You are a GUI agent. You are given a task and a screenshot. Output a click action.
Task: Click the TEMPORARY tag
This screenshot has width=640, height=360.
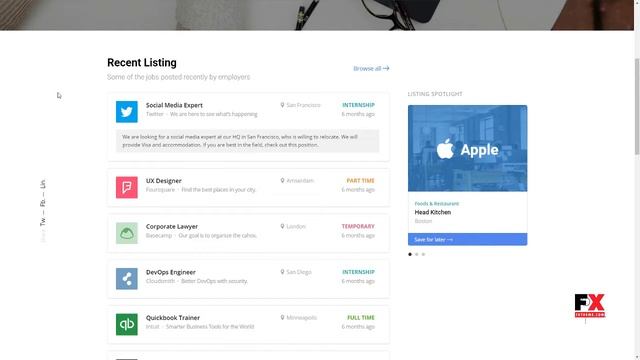358,226
